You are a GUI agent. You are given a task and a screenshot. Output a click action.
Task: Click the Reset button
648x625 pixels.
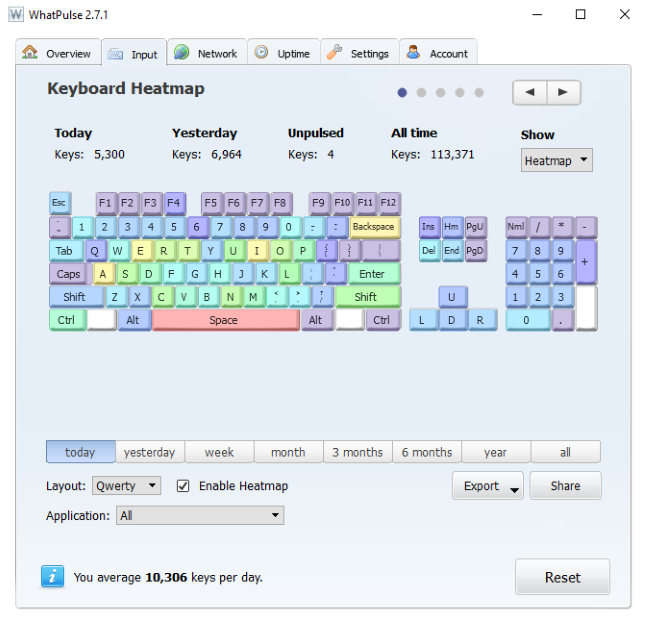coord(562,577)
